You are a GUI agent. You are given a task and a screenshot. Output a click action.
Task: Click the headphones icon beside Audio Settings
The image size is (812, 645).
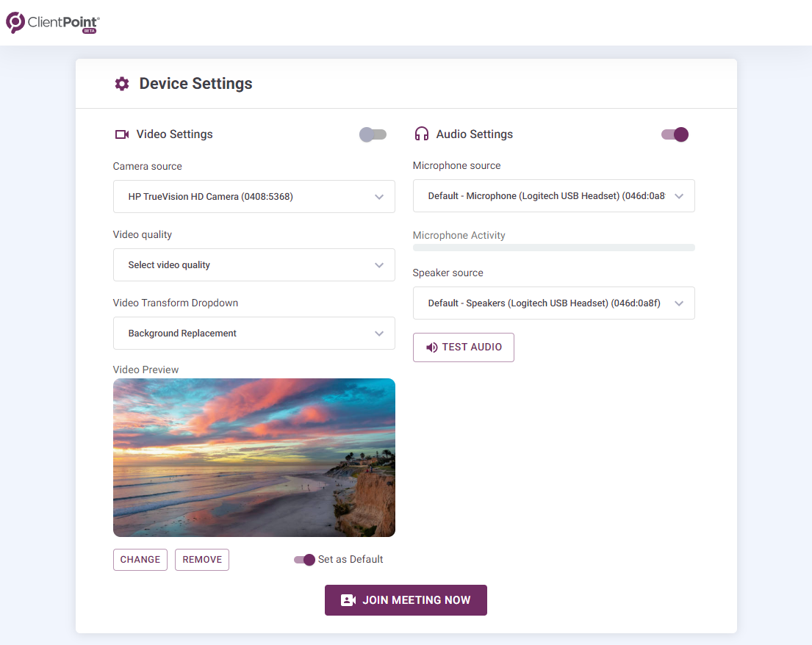[422, 134]
